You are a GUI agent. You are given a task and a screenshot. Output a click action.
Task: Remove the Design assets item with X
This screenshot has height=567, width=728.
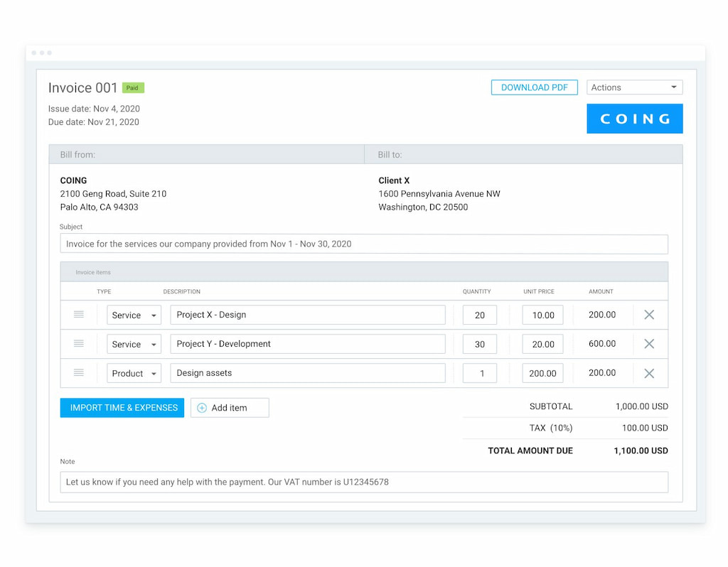pyautogui.click(x=648, y=373)
